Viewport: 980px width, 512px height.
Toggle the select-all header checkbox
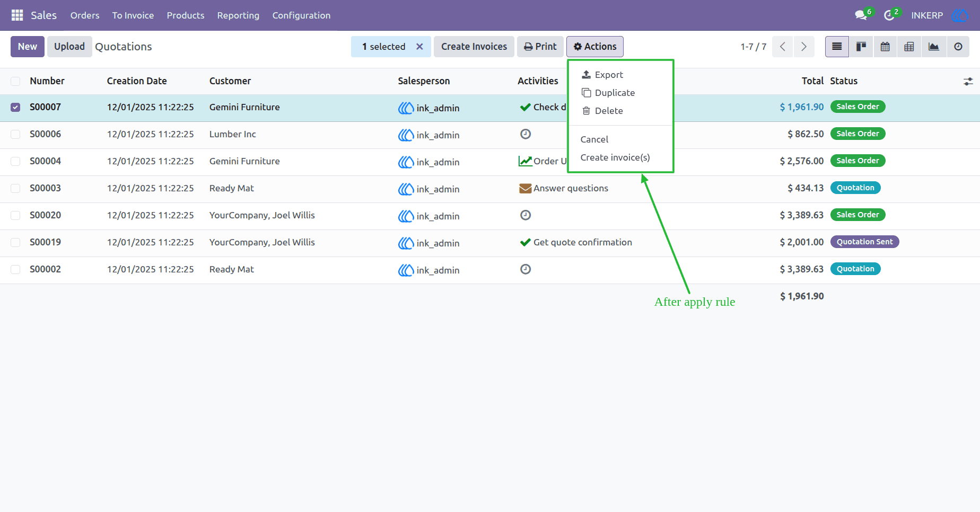(x=15, y=81)
